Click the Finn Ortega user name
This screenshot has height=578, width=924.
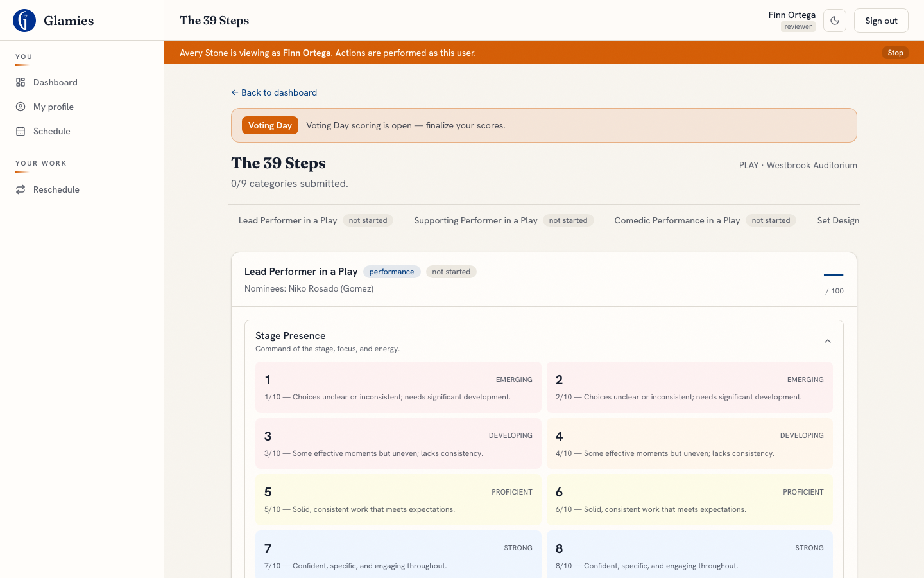792,15
